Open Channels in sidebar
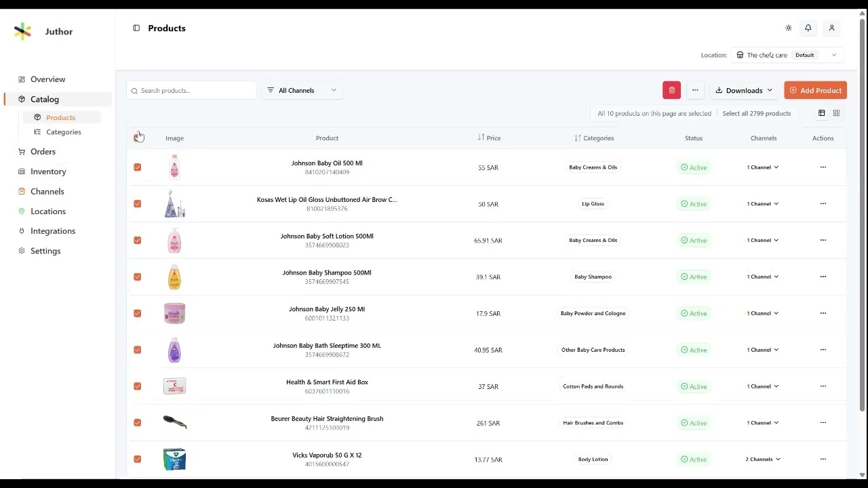 click(47, 192)
